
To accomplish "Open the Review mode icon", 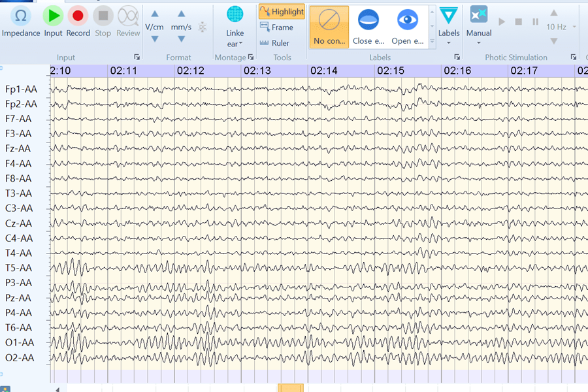I will coord(128,22).
